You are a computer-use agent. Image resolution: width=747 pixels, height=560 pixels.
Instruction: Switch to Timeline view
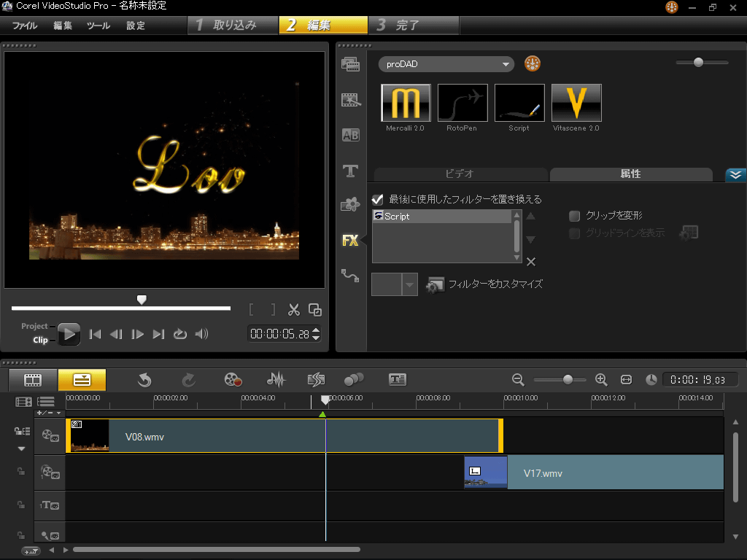click(82, 380)
